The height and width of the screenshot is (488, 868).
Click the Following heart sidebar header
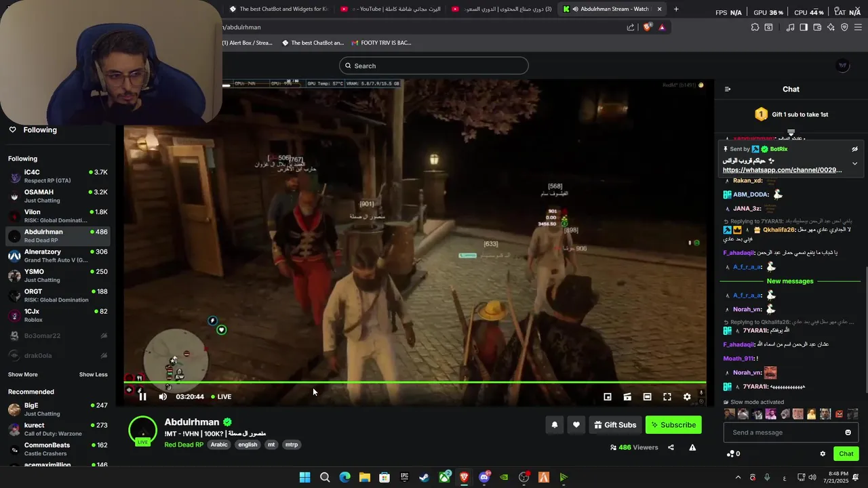pyautogui.click(x=33, y=129)
